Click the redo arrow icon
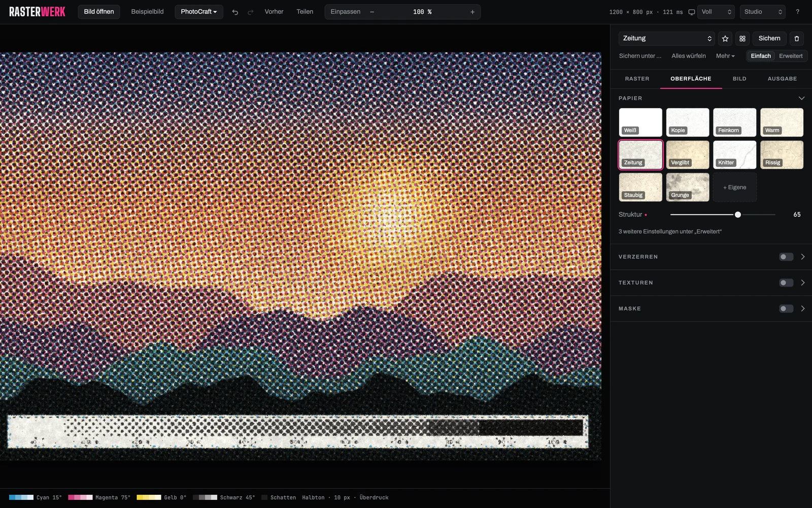 pos(250,12)
